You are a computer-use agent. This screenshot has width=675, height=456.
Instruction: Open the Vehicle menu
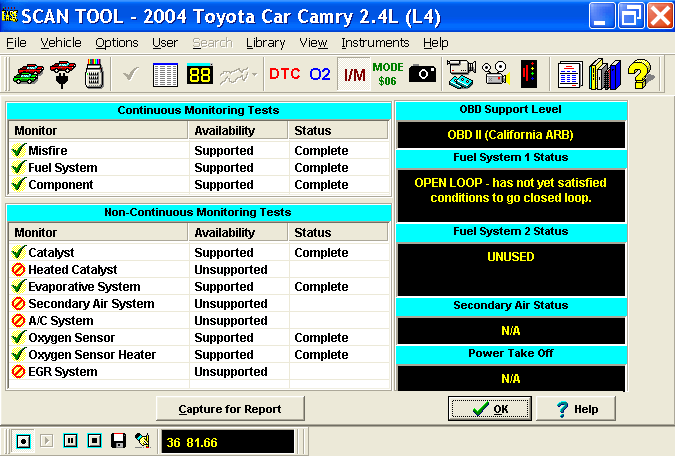coord(60,43)
